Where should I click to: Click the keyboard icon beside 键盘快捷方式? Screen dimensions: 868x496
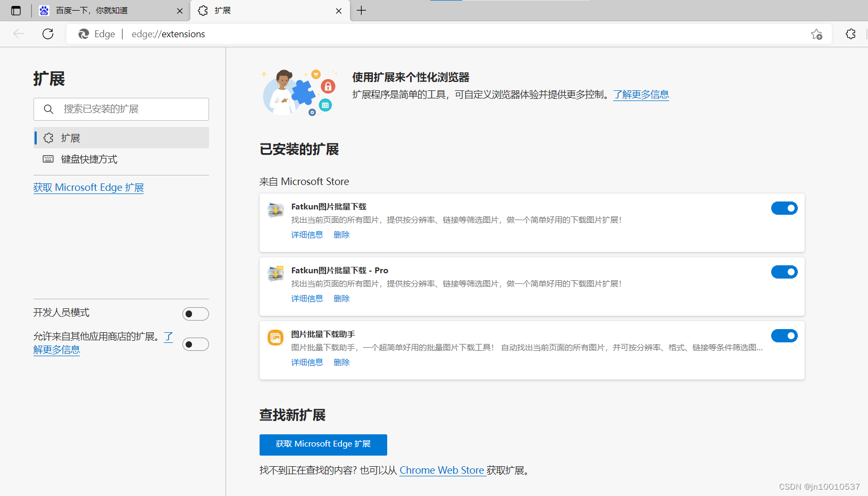click(48, 159)
